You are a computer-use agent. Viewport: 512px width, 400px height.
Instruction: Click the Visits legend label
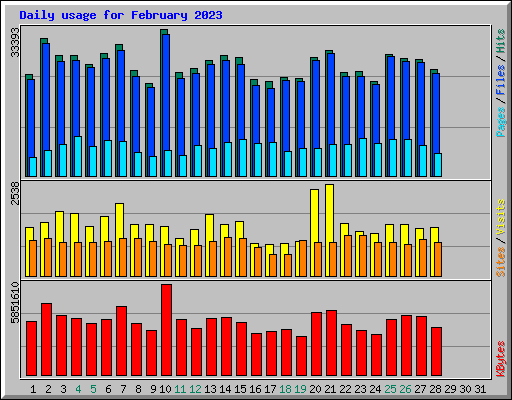point(501,217)
